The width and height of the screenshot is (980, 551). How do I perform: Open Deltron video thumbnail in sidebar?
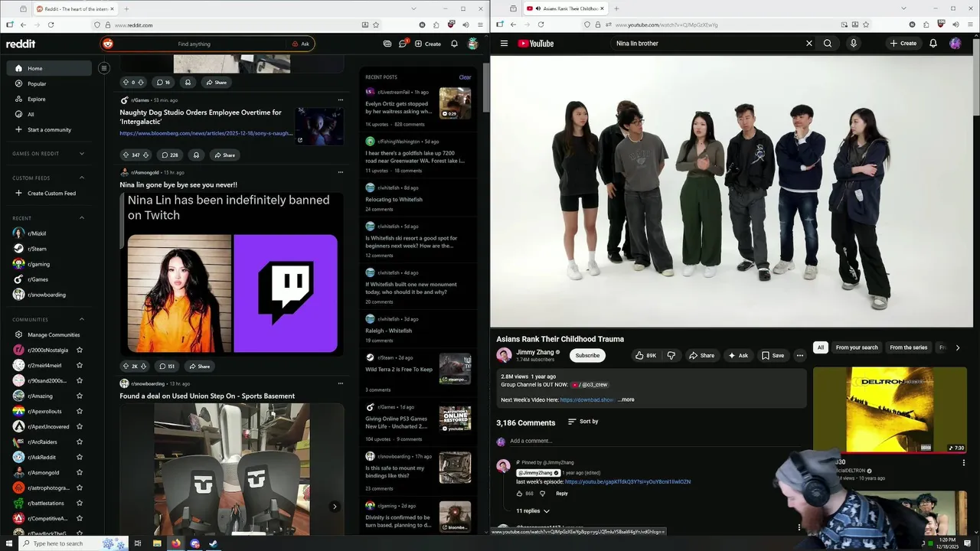(x=889, y=409)
